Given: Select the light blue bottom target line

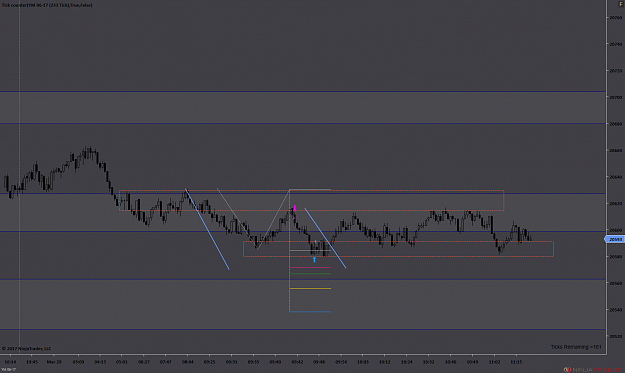Looking at the screenshot, I should point(311,312).
